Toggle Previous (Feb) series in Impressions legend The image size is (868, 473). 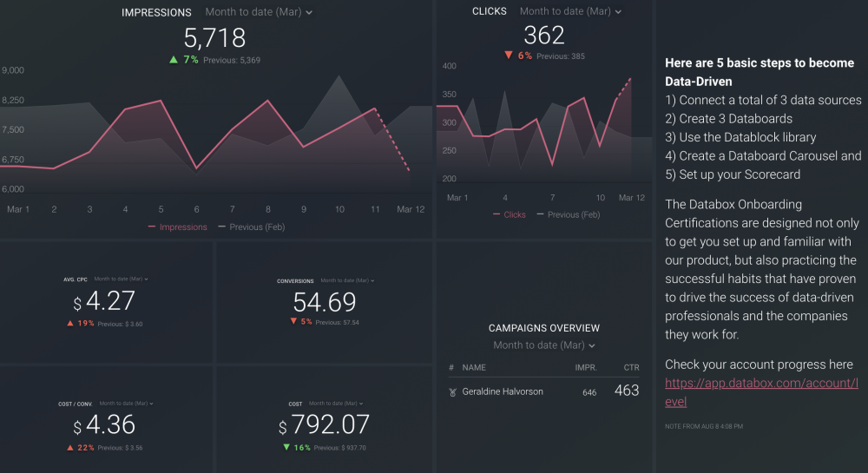[251, 227]
